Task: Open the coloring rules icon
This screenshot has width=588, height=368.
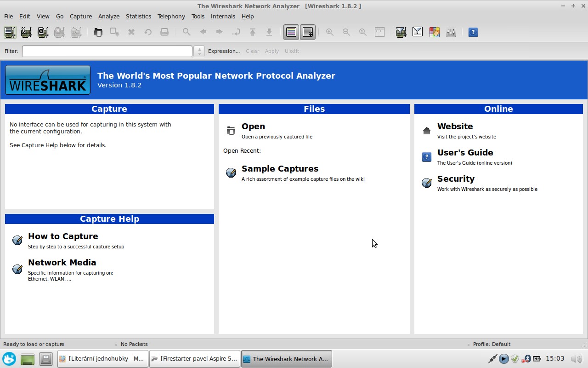Action: point(434,32)
